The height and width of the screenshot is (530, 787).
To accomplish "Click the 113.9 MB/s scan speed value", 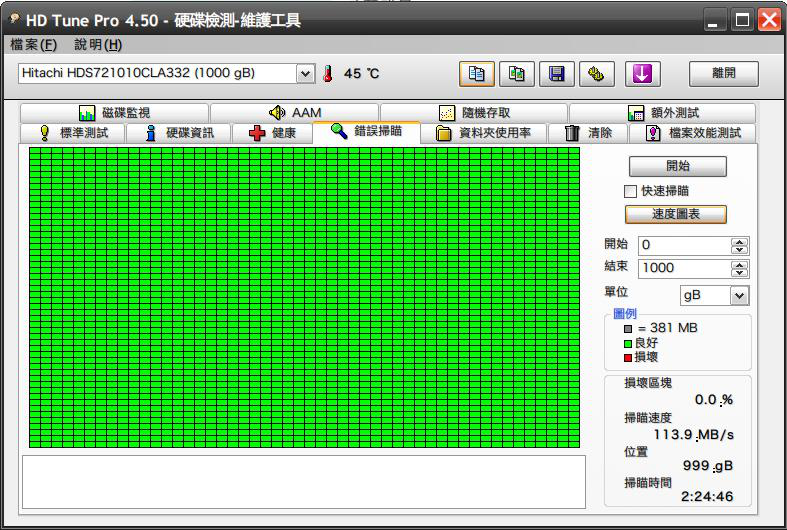I will [694, 435].
